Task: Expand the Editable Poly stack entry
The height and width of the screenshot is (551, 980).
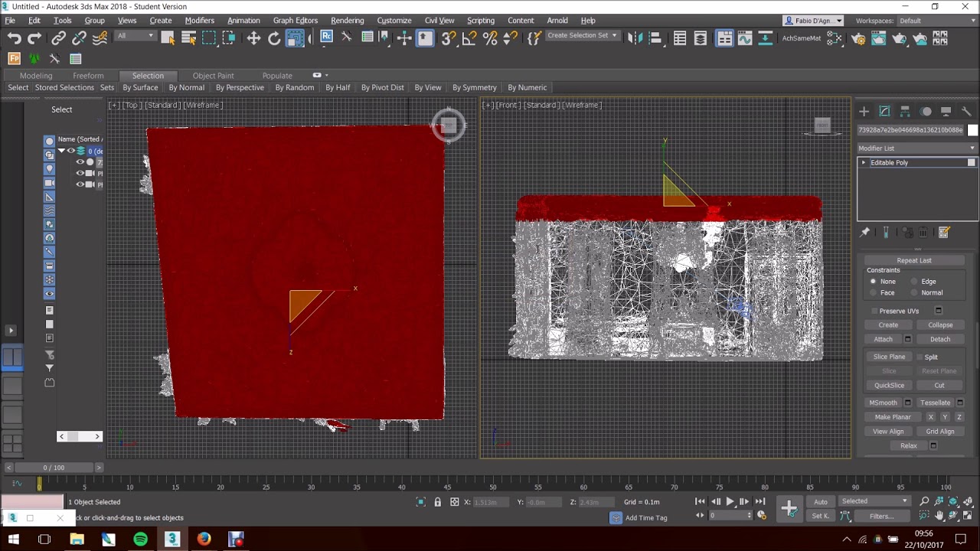Action: coord(864,163)
